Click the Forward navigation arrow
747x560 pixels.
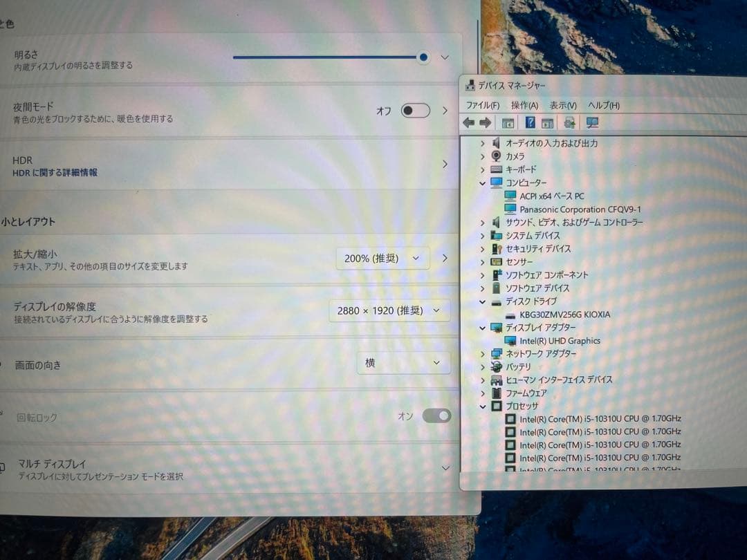tap(486, 122)
